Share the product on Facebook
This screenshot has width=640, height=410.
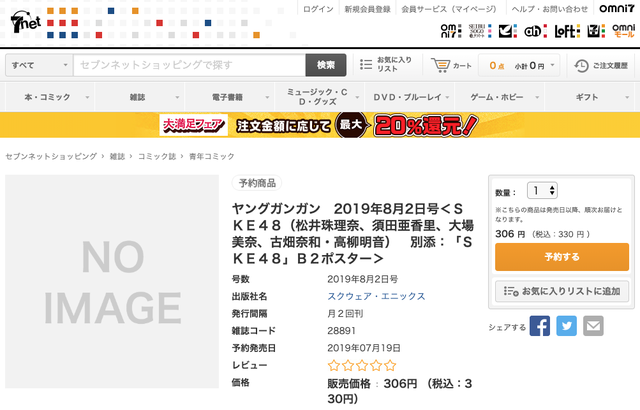coord(540,326)
